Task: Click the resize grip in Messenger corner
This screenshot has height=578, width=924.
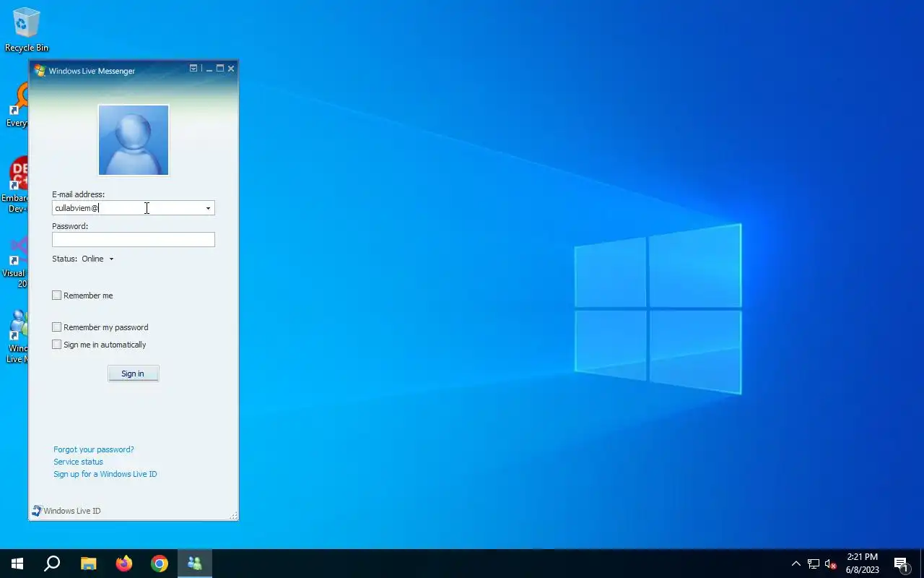Action: pos(233,515)
